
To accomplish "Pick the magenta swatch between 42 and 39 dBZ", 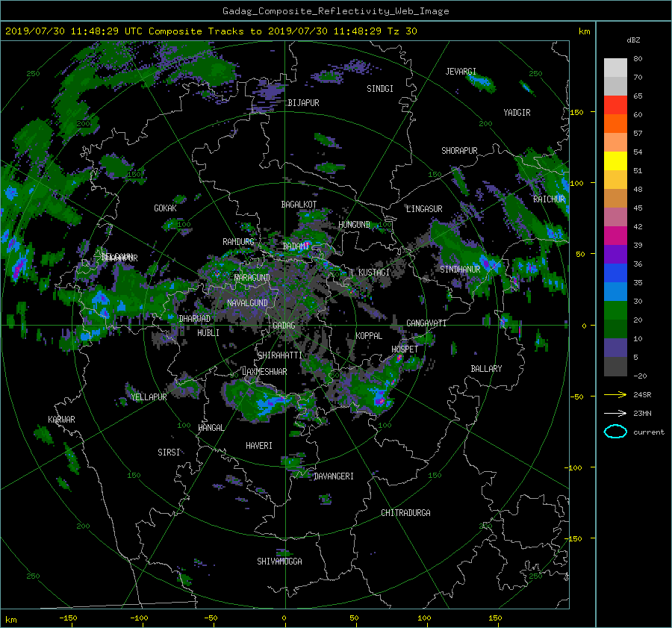I will [615, 236].
